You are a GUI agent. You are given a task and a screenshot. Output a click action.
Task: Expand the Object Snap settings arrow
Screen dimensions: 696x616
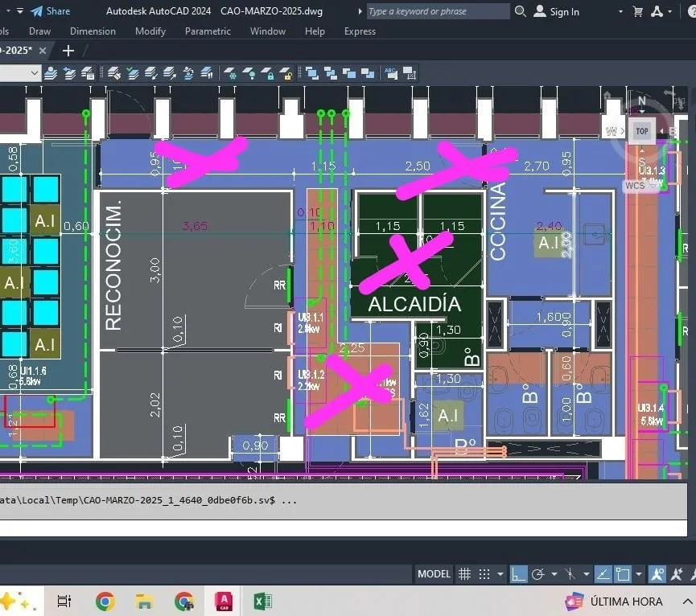(x=639, y=574)
